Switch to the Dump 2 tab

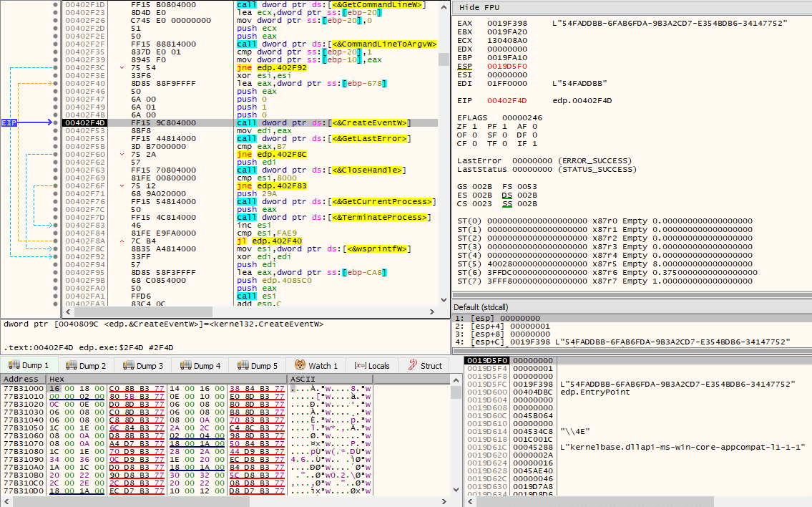click(86, 365)
